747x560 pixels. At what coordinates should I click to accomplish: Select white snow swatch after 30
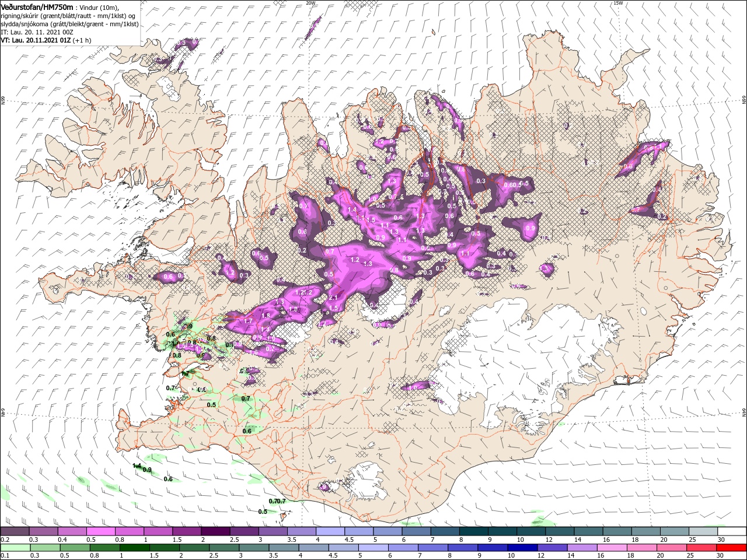(732, 531)
